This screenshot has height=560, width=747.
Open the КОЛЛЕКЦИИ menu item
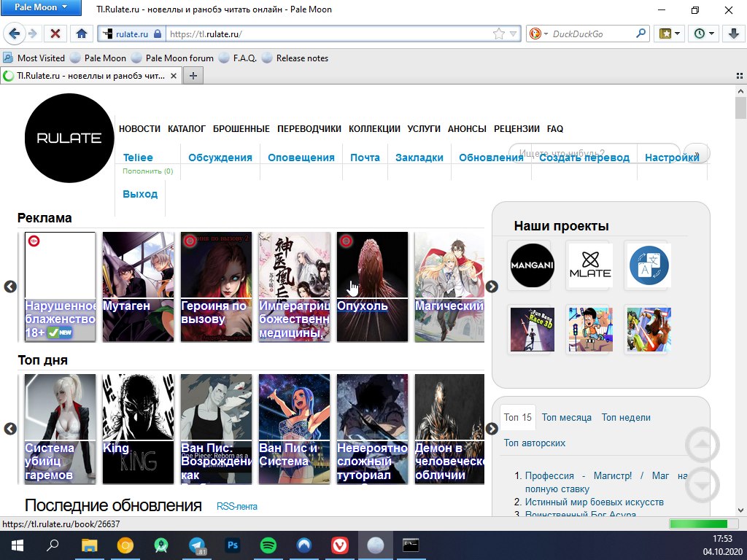pos(374,128)
